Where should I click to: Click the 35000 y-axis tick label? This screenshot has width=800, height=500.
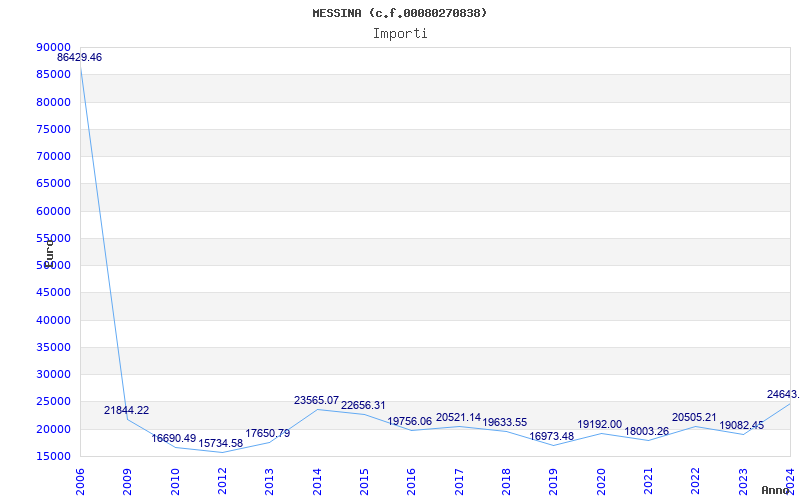tap(54, 347)
